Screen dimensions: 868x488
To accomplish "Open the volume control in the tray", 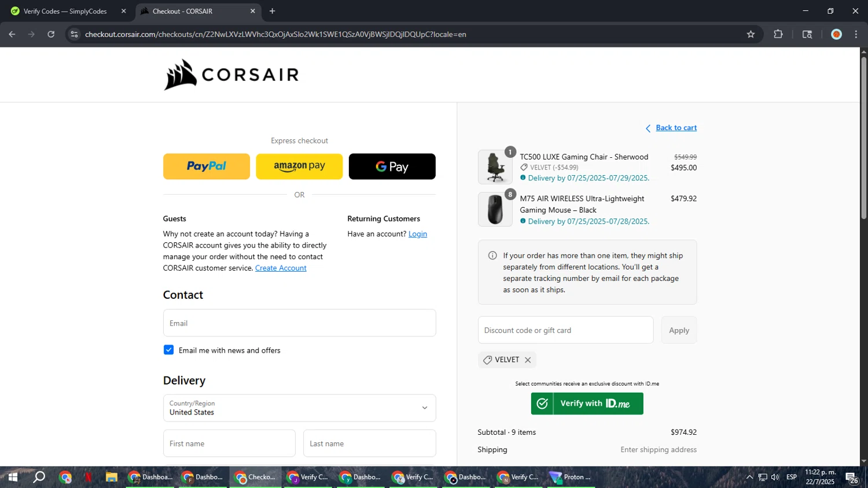I will pyautogui.click(x=775, y=477).
